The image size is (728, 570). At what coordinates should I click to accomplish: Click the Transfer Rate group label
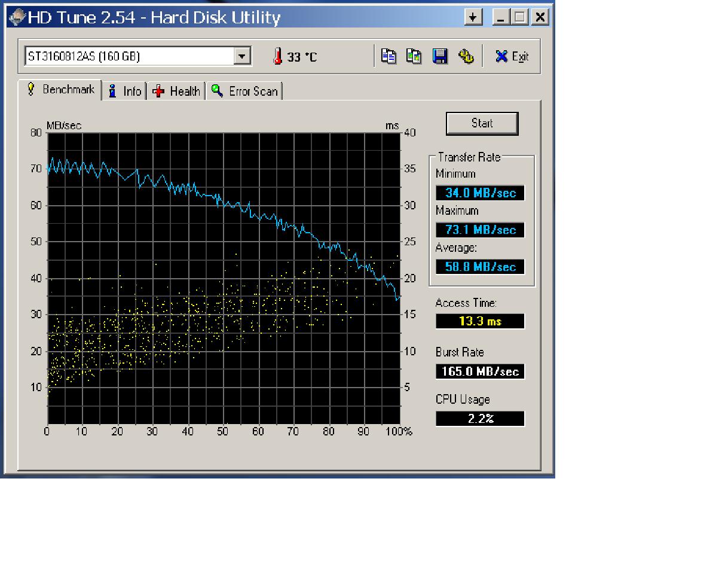point(469,157)
